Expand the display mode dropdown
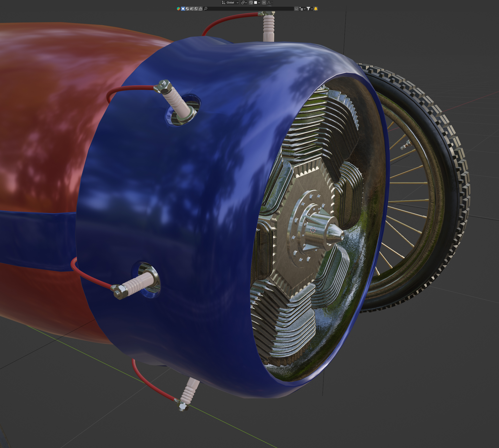The image size is (499, 448). 302,9
